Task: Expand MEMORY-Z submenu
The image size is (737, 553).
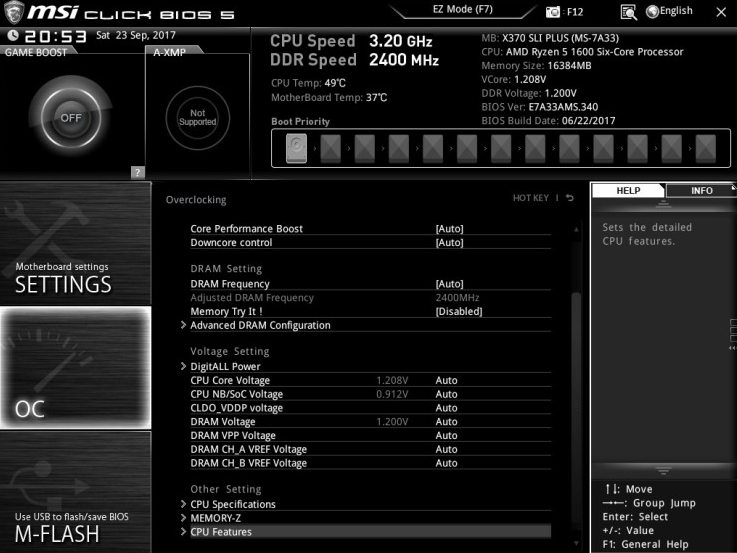Action: point(215,518)
